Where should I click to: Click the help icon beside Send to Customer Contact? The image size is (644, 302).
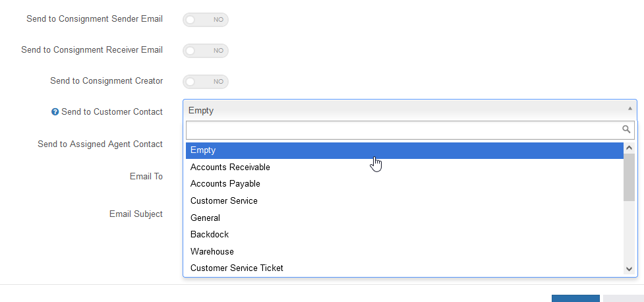click(55, 111)
